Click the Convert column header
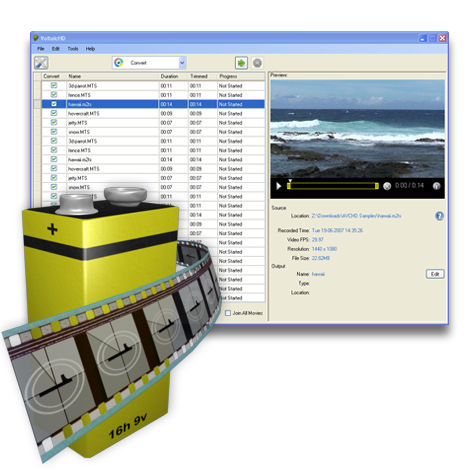Viewport: 466px width, 469px height. [51, 76]
